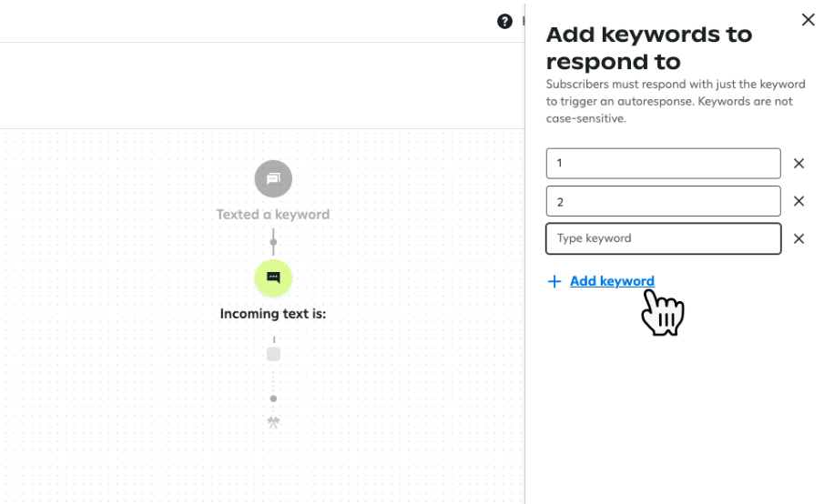Select the green Incoming text message node

point(273,277)
